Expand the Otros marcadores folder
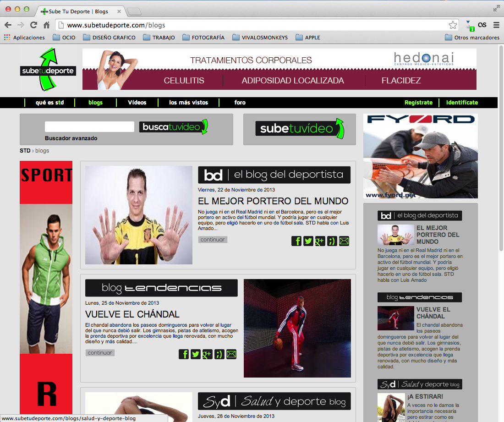 [x=472, y=38]
